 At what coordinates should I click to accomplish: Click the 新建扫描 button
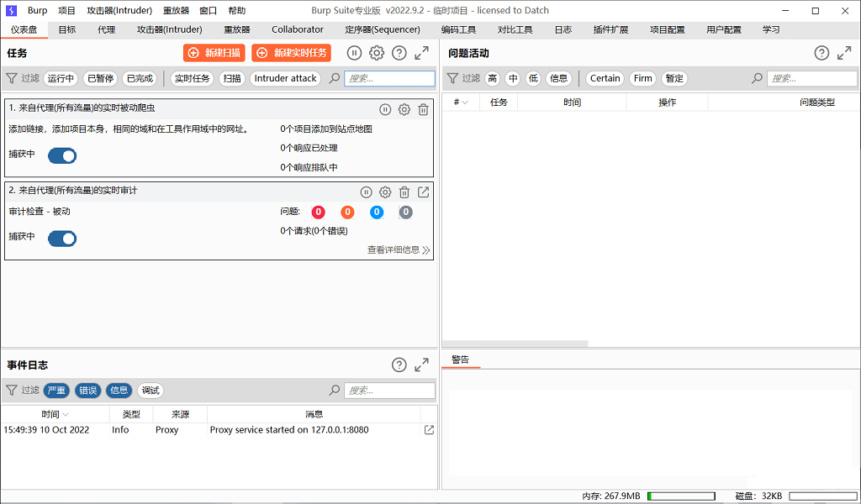214,53
